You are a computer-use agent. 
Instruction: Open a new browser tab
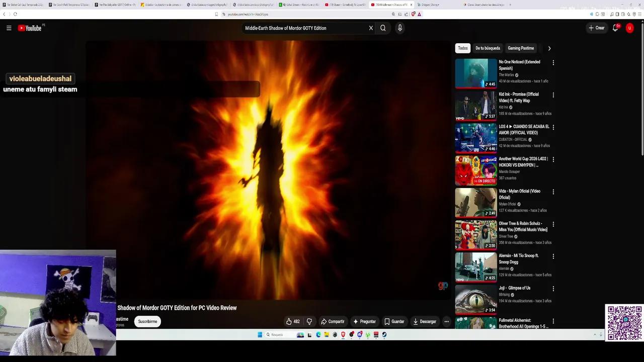tap(510, 5)
